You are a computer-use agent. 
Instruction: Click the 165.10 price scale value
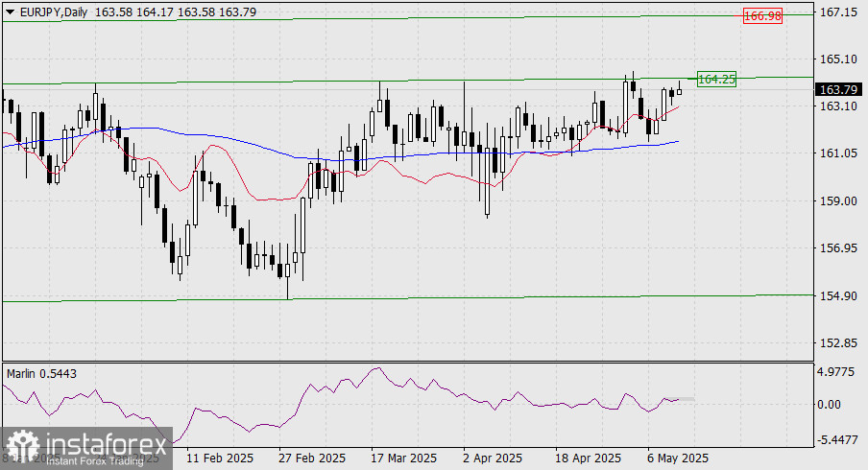[x=838, y=59]
